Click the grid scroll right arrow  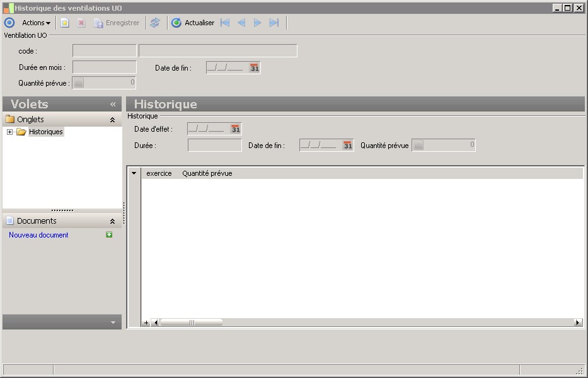(578, 323)
